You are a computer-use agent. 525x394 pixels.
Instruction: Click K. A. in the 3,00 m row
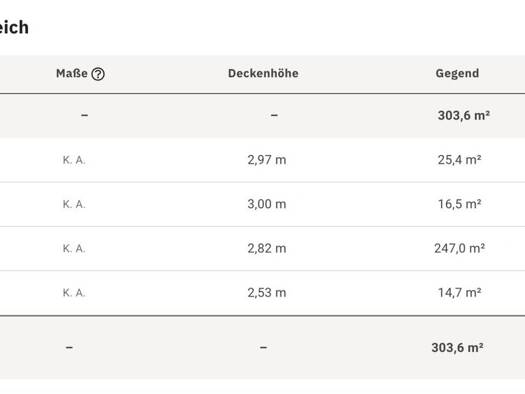(x=74, y=204)
